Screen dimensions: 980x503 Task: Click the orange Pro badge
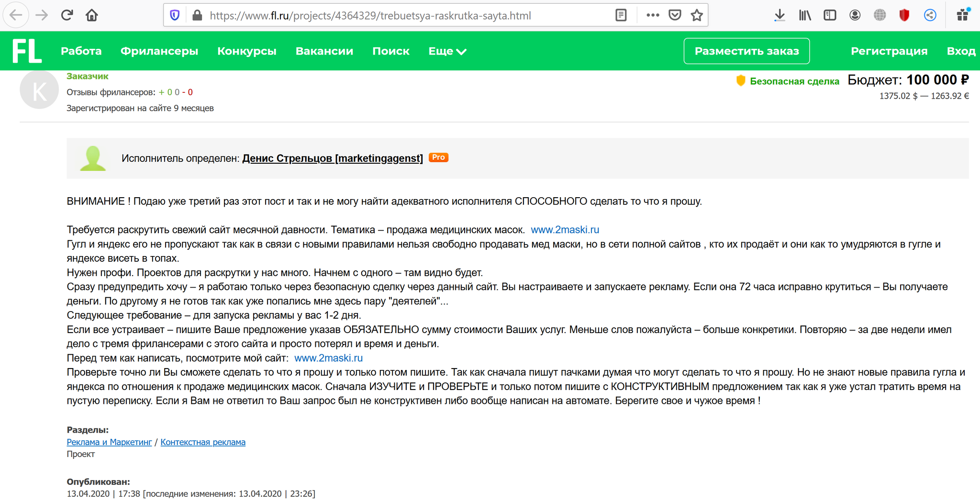tap(438, 157)
